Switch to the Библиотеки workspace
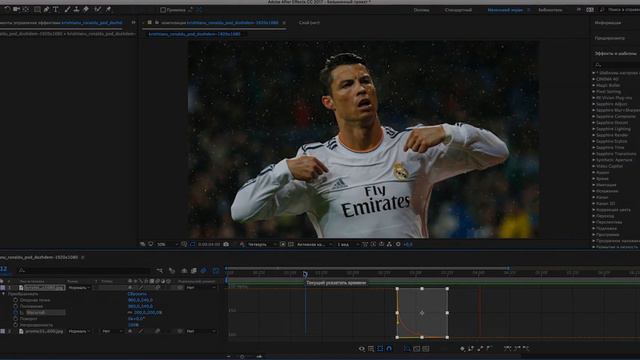This screenshot has width=640, height=360. point(550,10)
